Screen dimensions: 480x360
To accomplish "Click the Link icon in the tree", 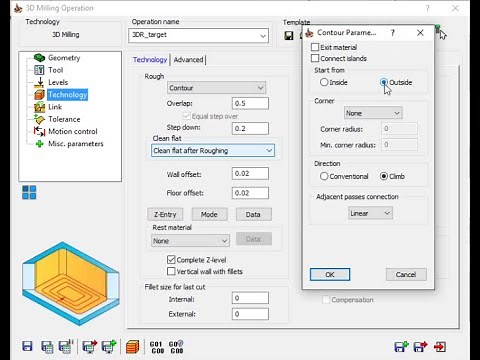I will click(x=39, y=107).
